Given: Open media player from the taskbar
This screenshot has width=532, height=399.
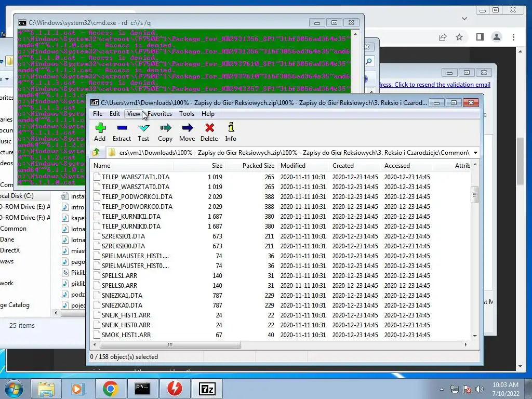Looking at the screenshot, I should point(77,389).
